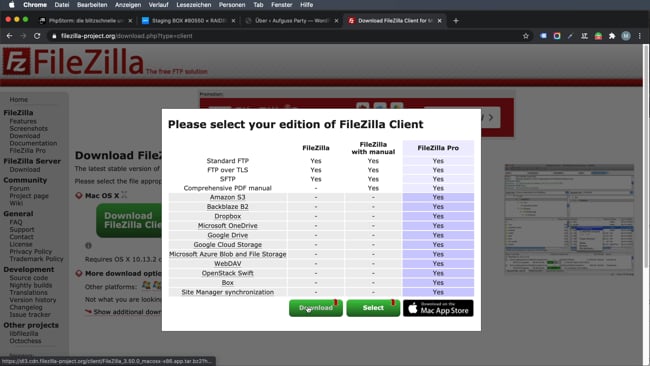Open the Backblaze B2 feature link
The width and height of the screenshot is (650, 366).
point(228,206)
